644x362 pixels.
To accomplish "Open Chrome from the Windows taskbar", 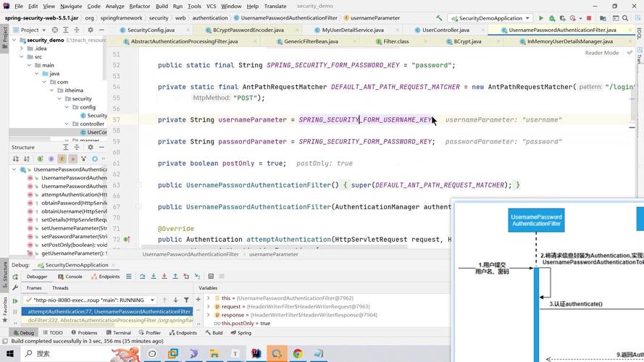I will (x=297, y=354).
